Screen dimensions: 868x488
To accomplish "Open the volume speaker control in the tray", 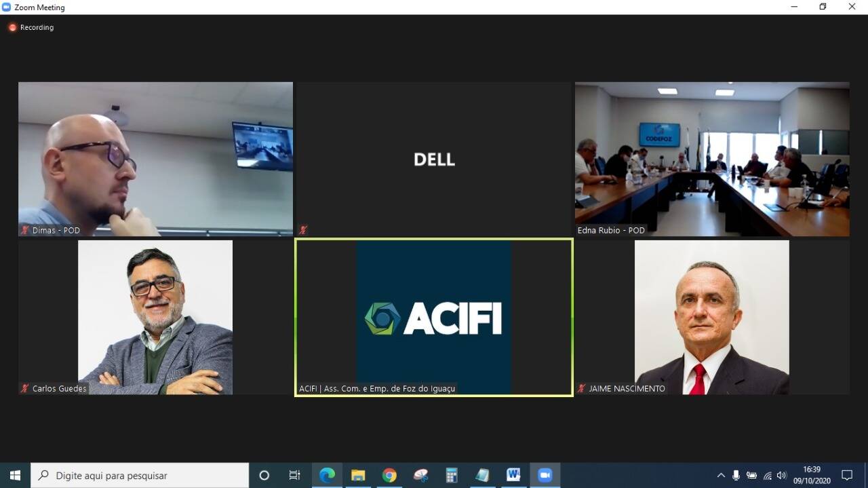I will (782, 475).
